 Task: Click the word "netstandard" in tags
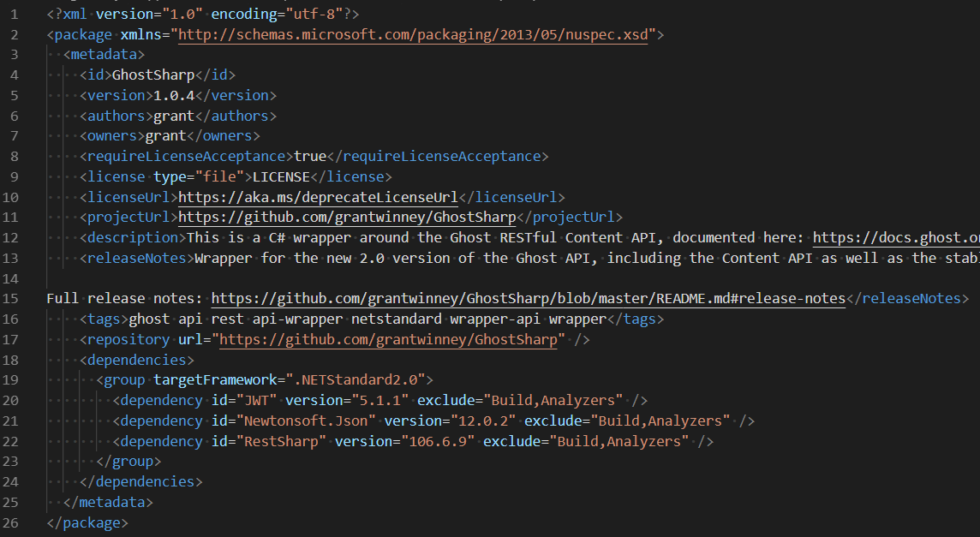[397, 319]
